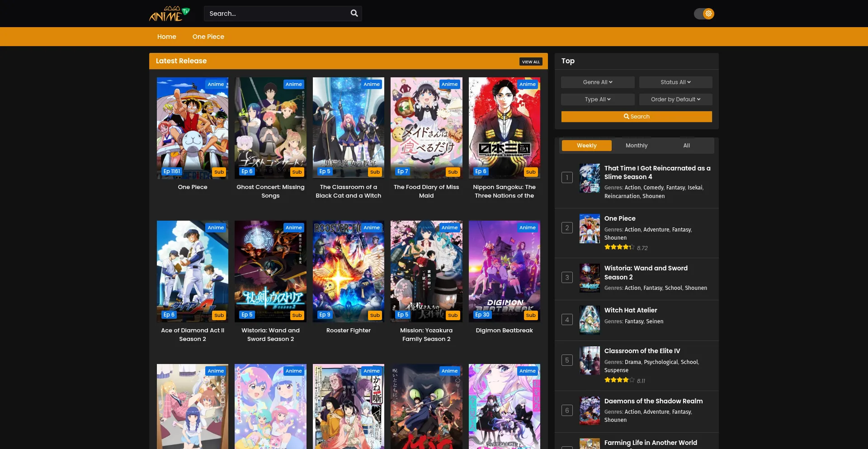Image resolution: width=868 pixels, height=449 pixels.
Task: Open The Food Diary of Miss Maid poster
Action: (426, 128)
